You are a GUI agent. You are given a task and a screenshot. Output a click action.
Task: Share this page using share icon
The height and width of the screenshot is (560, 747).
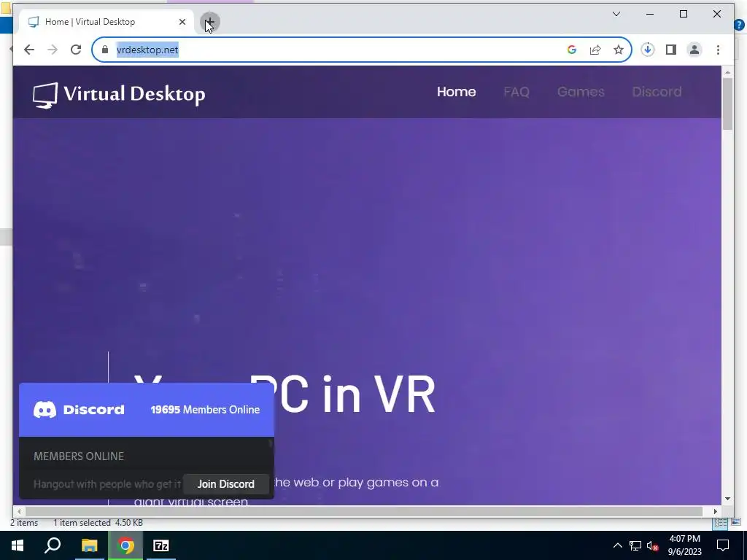coord(595,50)
